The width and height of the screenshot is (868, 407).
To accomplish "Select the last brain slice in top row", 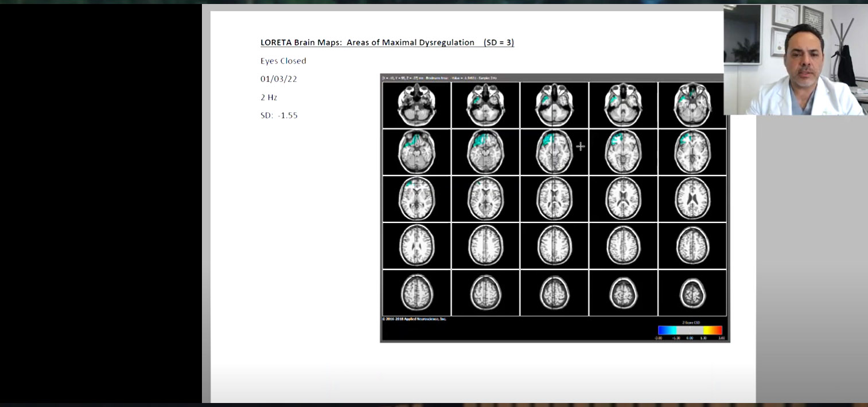I will [x=692, y=105].
